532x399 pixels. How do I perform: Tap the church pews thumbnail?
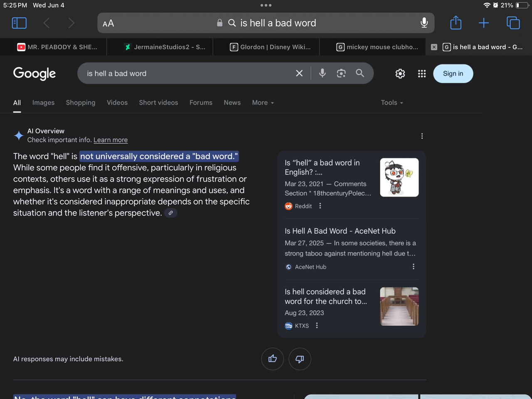(x=399, y=306)
